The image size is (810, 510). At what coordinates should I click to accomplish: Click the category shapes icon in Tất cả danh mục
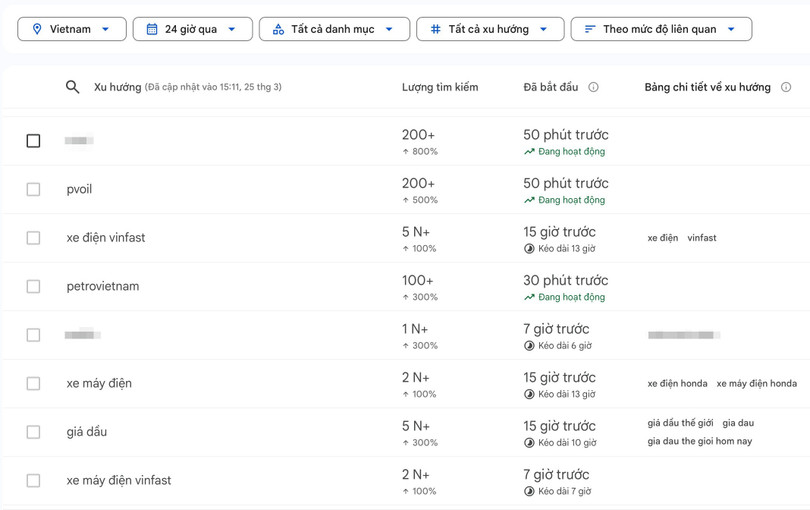pyautogui.click(x=278, y=29)
